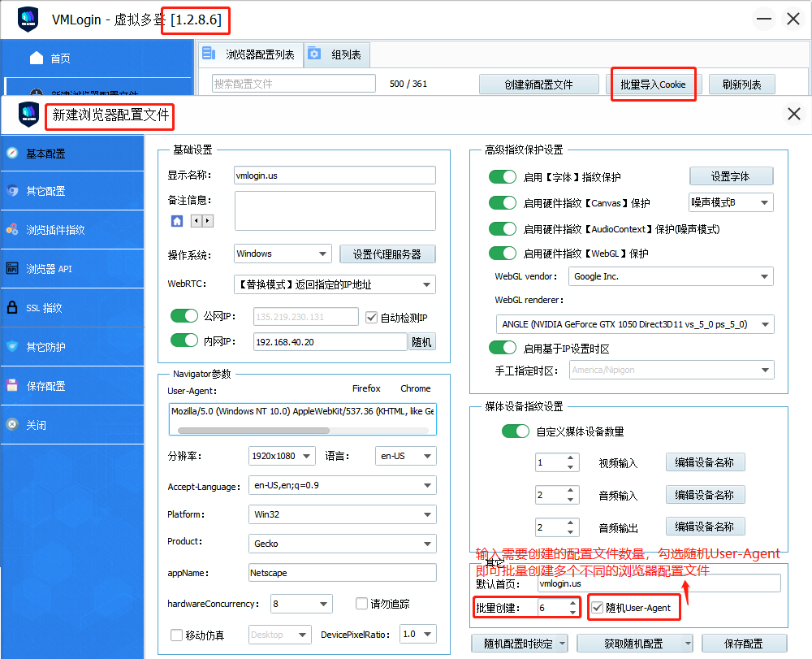Click the 设置代理服务器 button

(x=387, y=254)
